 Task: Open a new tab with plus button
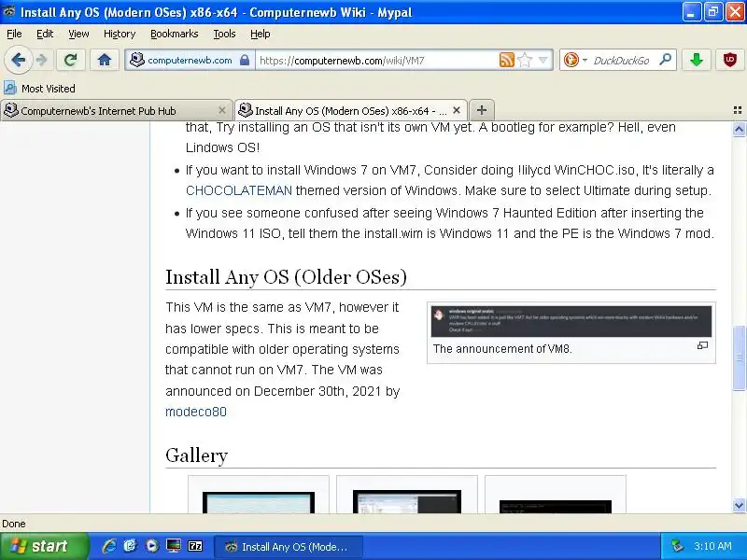[482, 110]
